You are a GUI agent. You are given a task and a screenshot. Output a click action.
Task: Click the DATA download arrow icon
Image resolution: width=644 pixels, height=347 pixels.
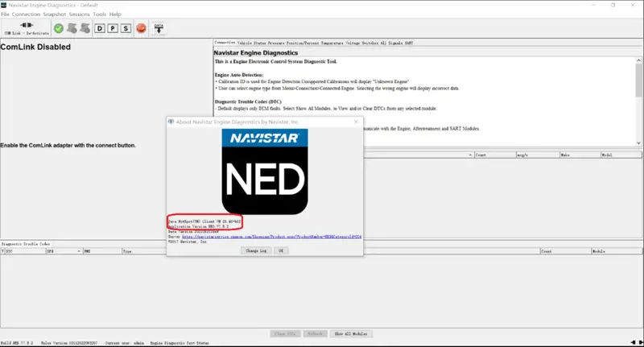pyautogui.click(x=159, y=28)
